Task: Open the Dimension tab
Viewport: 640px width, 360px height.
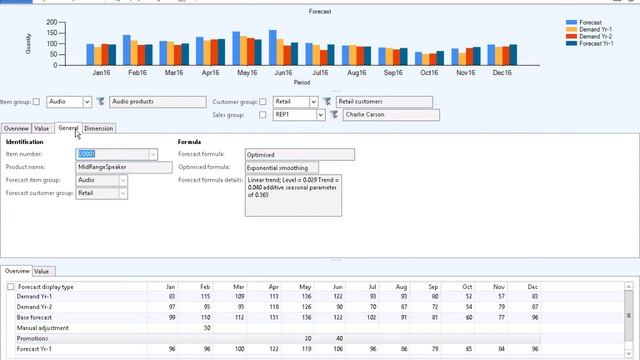Action: [x=99, y=128]
